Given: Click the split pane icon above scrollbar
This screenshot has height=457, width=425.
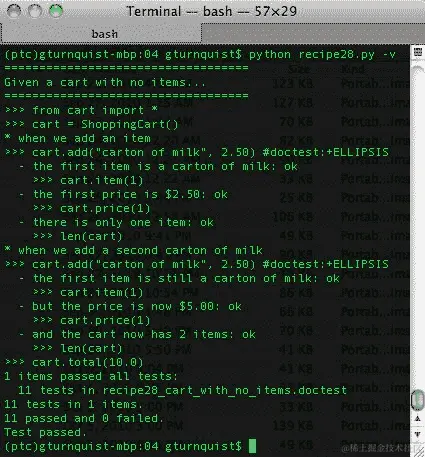Looking at the screenshot, I should [x=418, y=52].
